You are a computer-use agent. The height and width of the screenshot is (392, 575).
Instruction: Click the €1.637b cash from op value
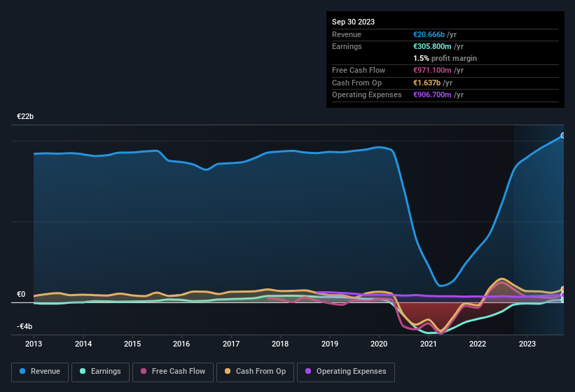point(427,83)
